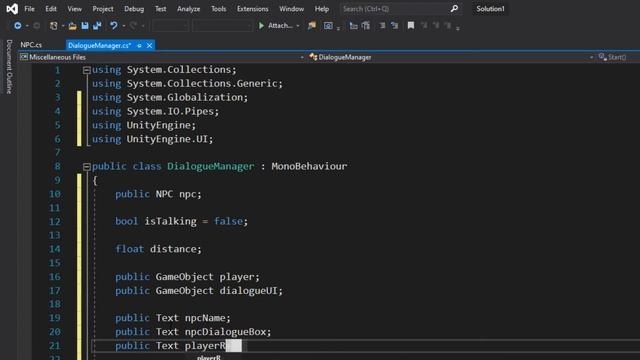Click the npcDialogueBox field name
640x360 pixels.
coord(225,332)
